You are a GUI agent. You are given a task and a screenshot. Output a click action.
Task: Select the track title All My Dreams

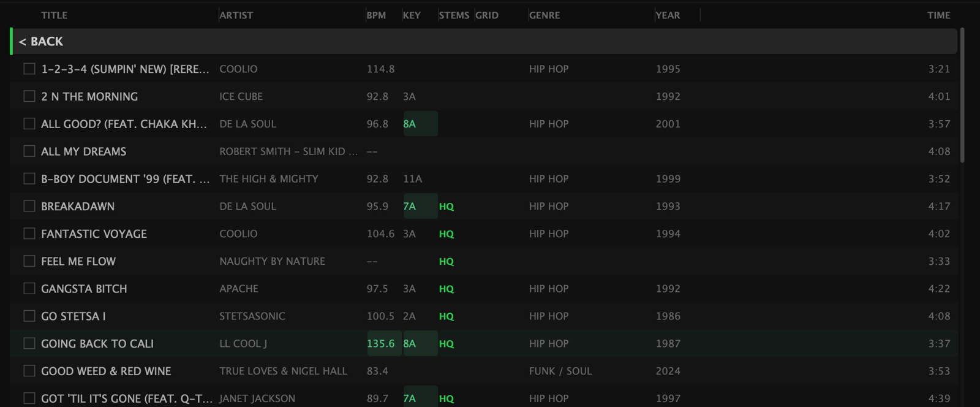tap(84, 151)
